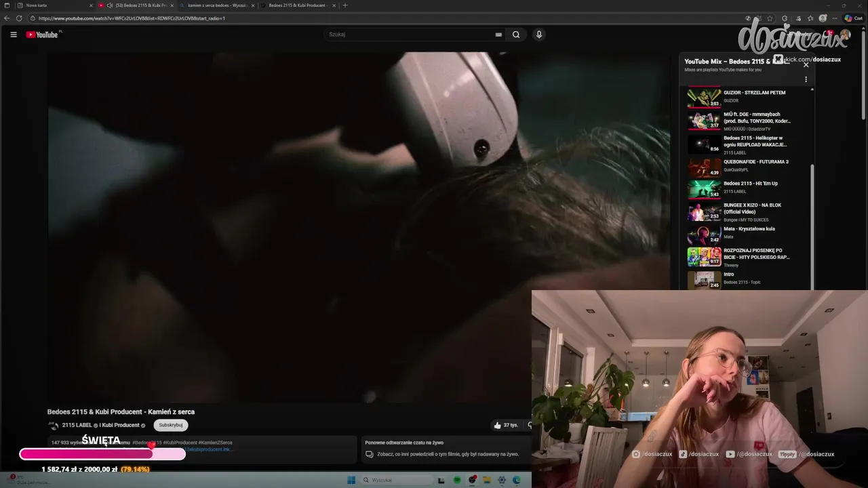
Task: Open the Settings gear on the taskbar
Action: (502, 480)
